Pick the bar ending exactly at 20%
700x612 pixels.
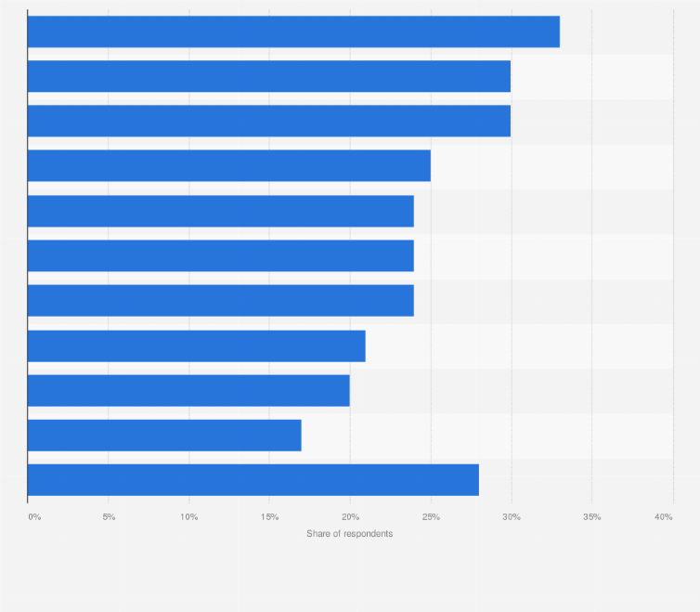(188, 390)
